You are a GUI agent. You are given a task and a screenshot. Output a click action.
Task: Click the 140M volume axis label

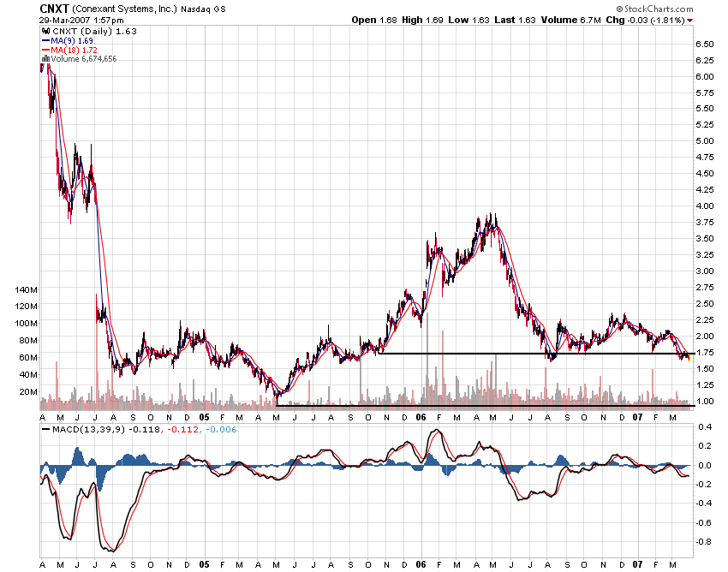[26, 289]
